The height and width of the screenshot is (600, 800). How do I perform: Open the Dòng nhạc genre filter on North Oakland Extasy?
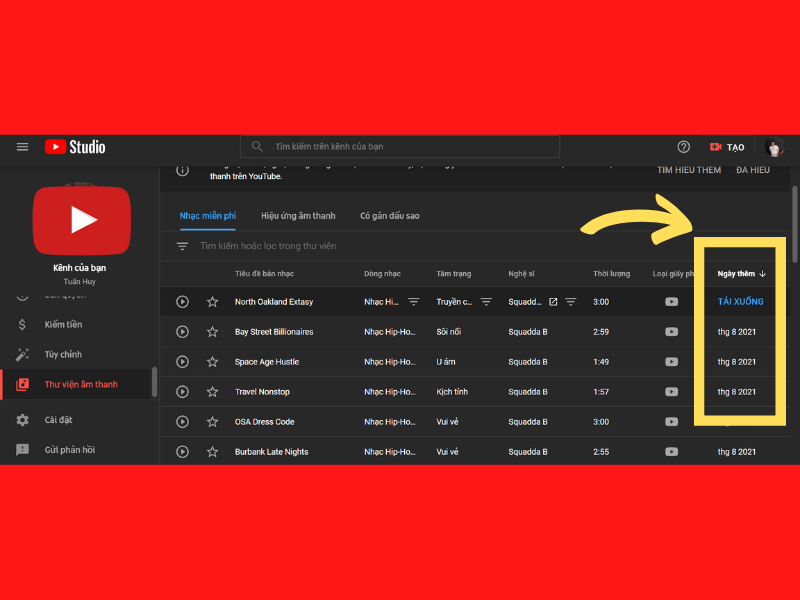click(x=414, y=301)
